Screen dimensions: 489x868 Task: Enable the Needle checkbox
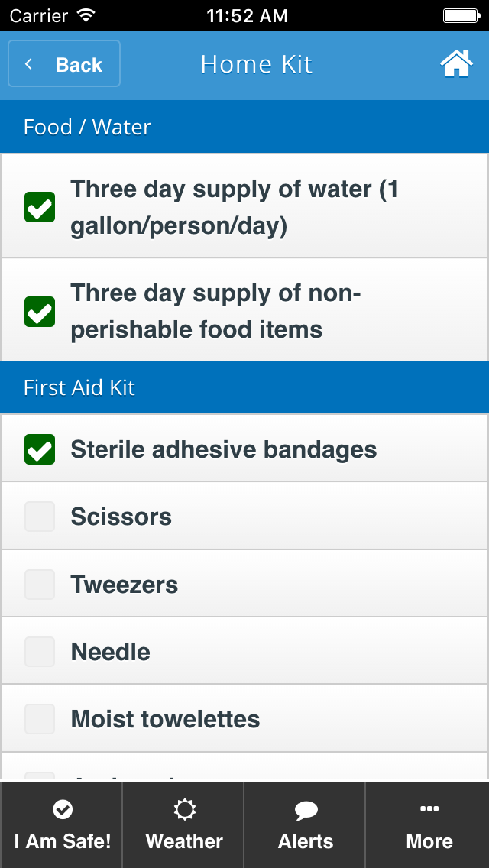(x=40, y=652)
